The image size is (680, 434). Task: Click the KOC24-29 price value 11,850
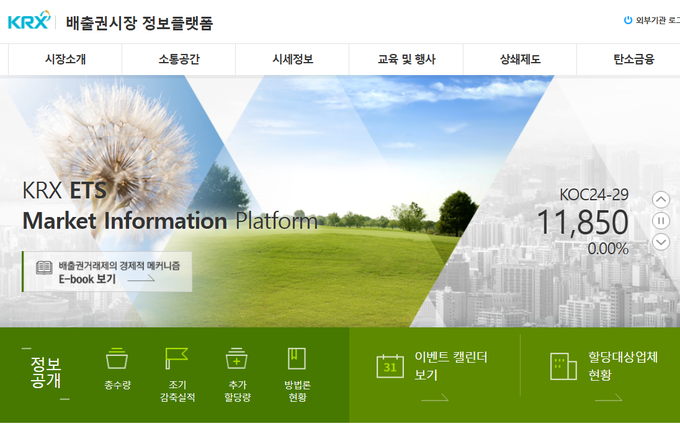tap(582, 223)
